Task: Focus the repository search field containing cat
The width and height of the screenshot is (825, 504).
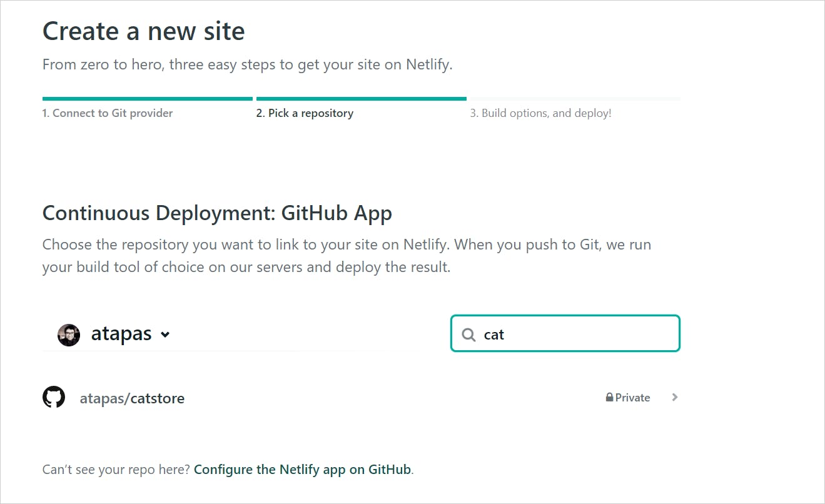Action: pos(565,334)
